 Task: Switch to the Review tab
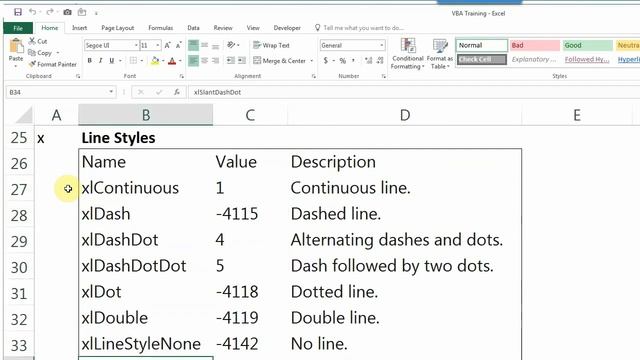click(223, 28)
